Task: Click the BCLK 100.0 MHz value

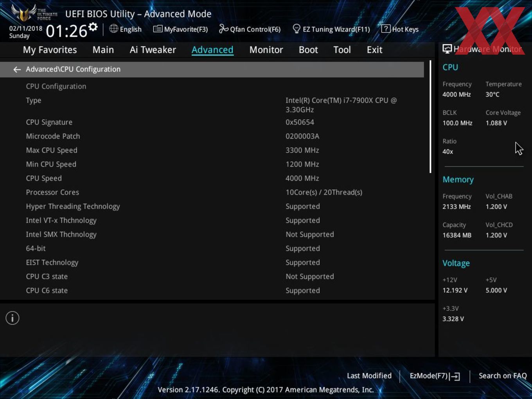Action: 457,123
